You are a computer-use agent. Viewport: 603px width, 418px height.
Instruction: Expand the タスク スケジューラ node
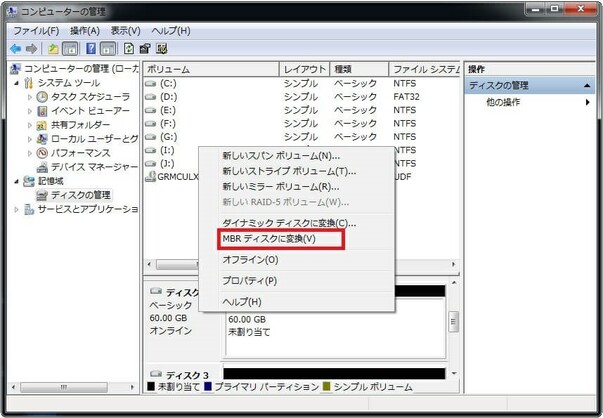[x=30, y=97]
